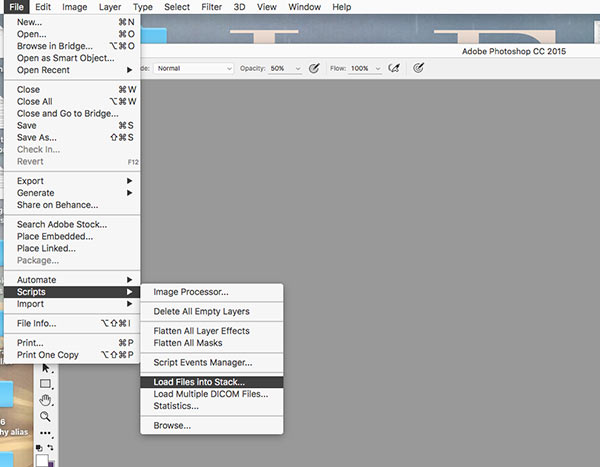Open the 3D menu
Viewport: 600px width, 467px height.
coord(240,7)
